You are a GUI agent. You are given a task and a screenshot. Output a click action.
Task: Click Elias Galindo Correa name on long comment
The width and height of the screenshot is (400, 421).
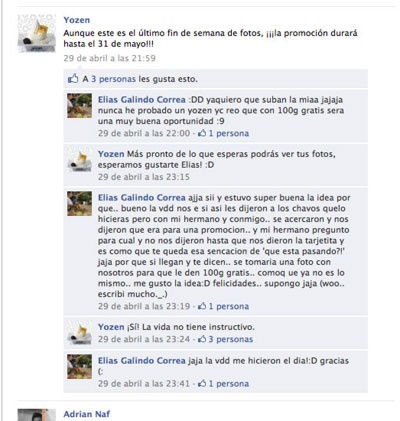click(142, 198)
